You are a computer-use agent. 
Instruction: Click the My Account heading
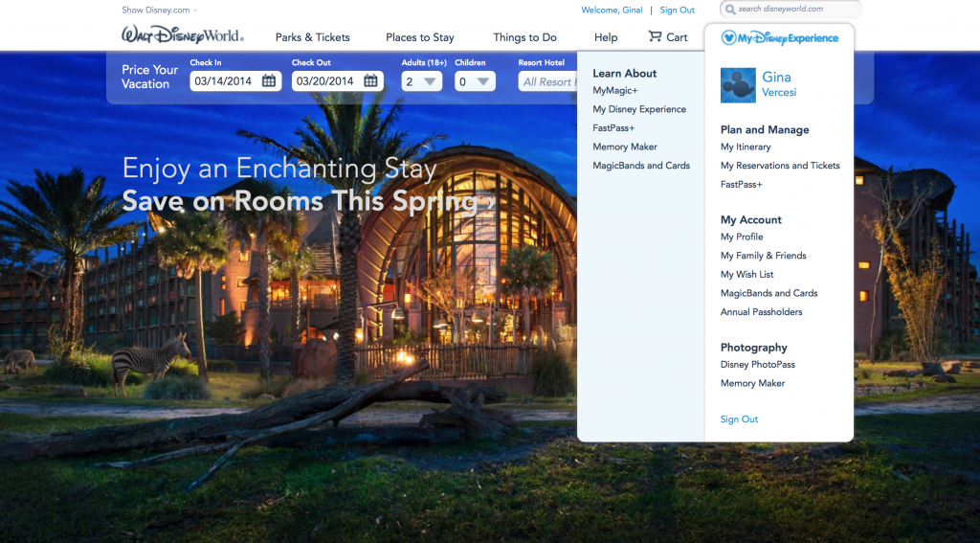click(x=750, y=219)
